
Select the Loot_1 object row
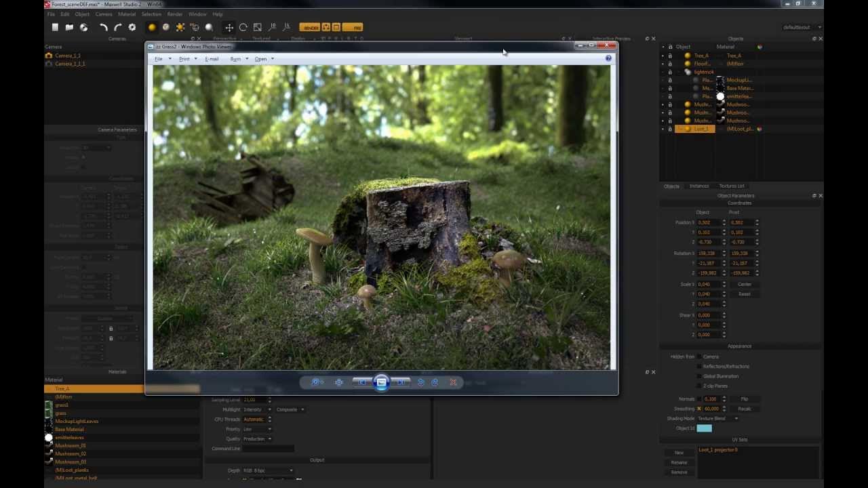pyautogui.click(x=695, y=129)
